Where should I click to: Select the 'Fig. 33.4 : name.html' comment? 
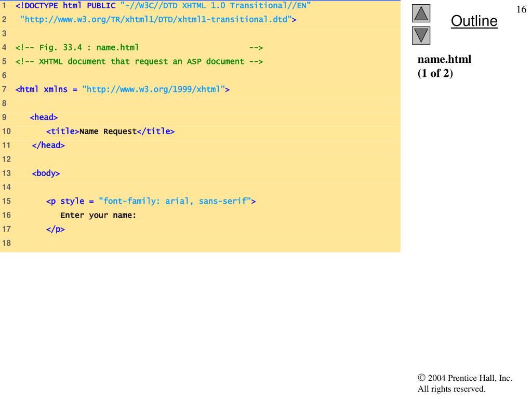(139, 47)
